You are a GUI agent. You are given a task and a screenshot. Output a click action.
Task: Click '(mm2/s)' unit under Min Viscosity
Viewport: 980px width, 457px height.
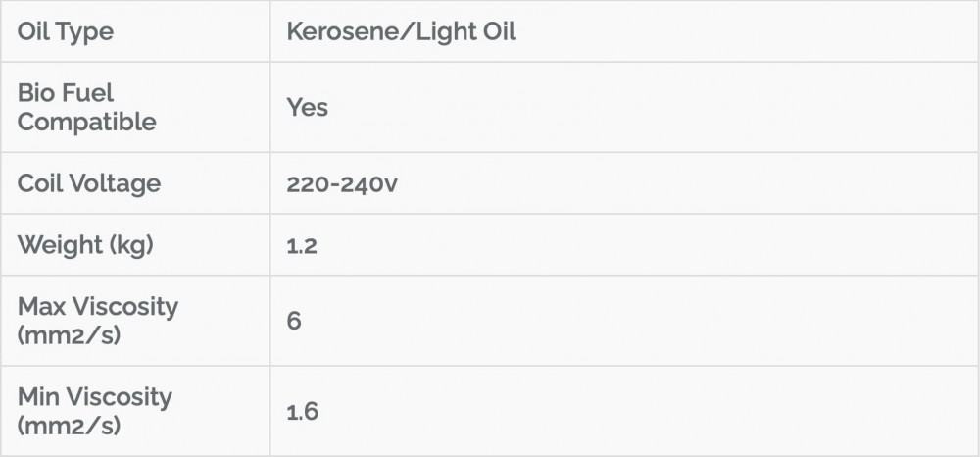(x=68, y=428)
